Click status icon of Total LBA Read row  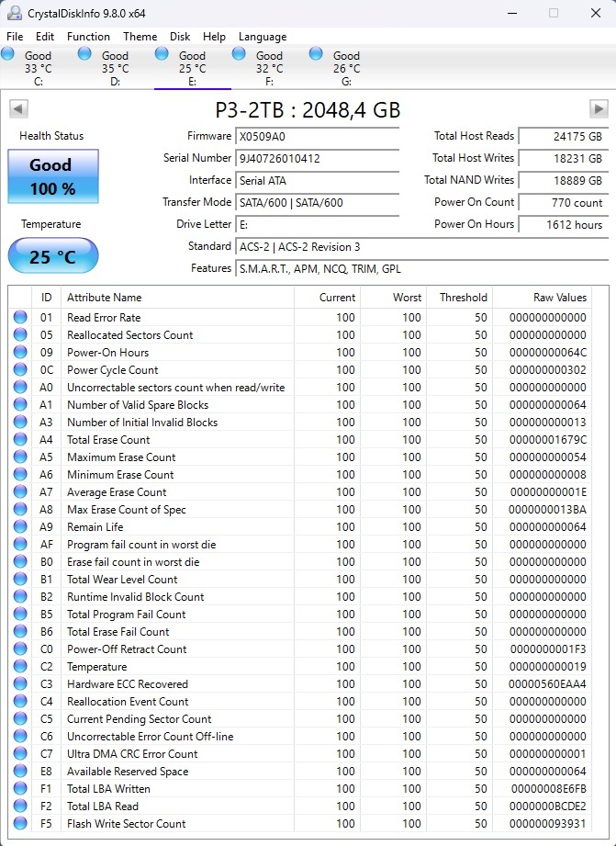20,807
